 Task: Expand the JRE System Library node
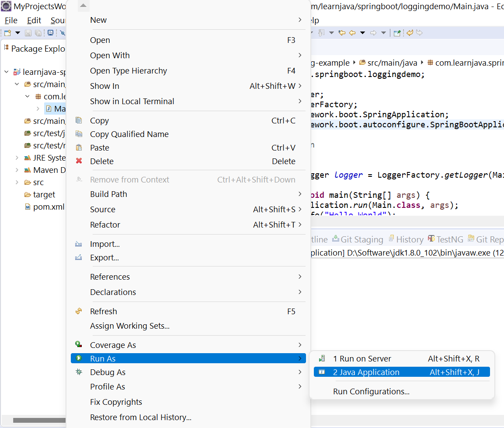pyautogui.click(x=17, y=158)
